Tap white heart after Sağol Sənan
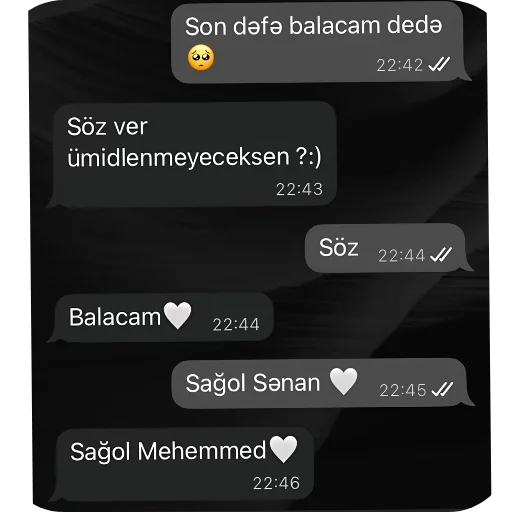Viewport: 512px width, 512px height. (343, 381)
